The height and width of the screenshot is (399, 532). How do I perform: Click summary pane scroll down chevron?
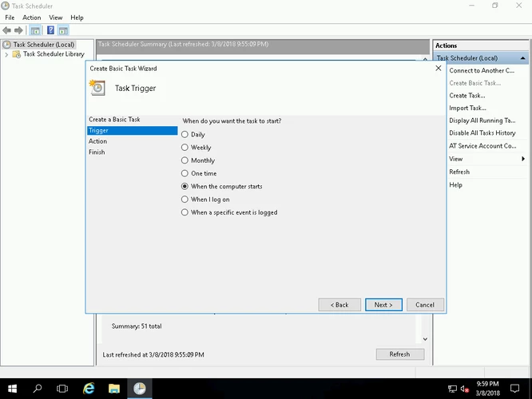tap(425, 339)
